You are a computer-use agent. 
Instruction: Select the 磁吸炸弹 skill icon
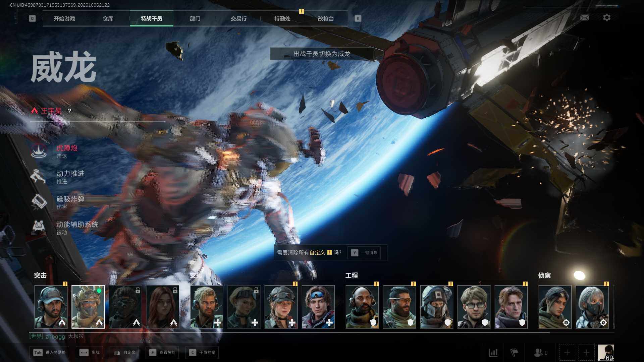tap(39, 202)
